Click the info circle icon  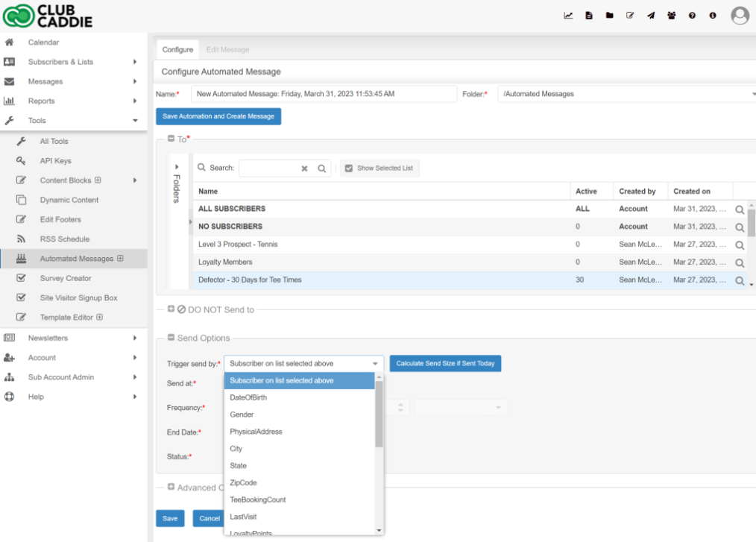(x=713, y=16)
